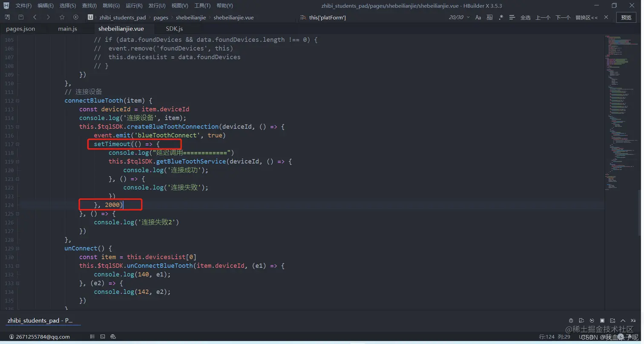Click the stop square icon in console panel
This screenshot has width=644, height=344.
point(602,321)
